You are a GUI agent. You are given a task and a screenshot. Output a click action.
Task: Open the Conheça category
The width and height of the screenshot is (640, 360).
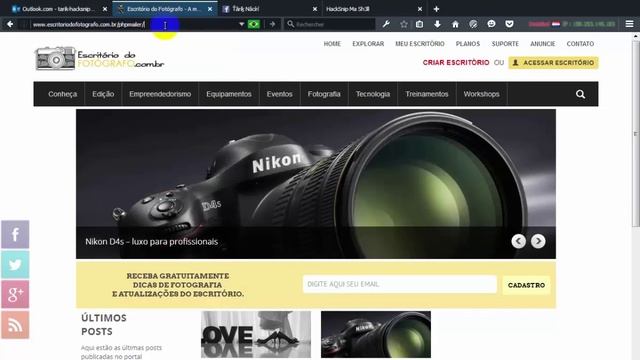(62, 94)
